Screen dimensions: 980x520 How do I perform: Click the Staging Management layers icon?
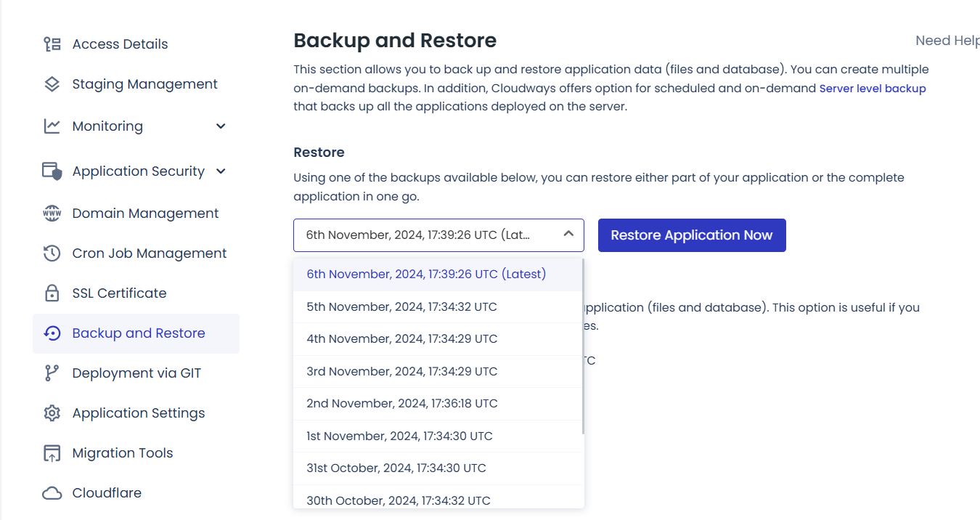(x=52, y=84)
